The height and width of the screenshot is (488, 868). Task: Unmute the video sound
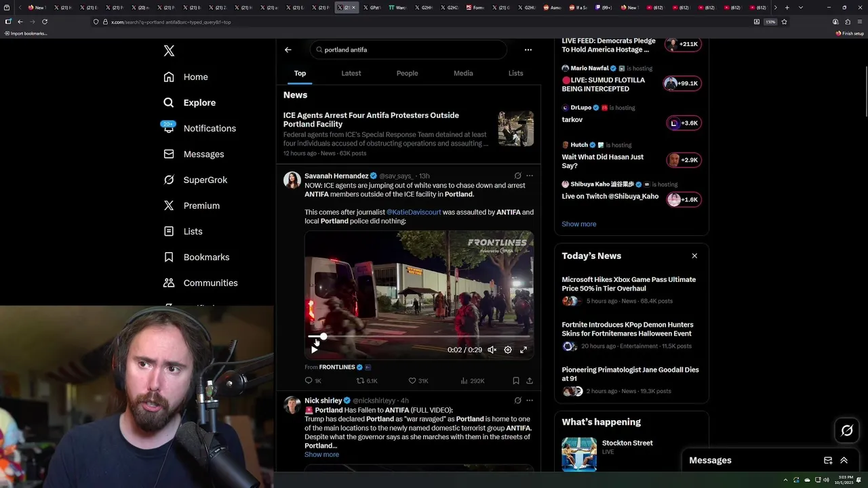(492, 350)
